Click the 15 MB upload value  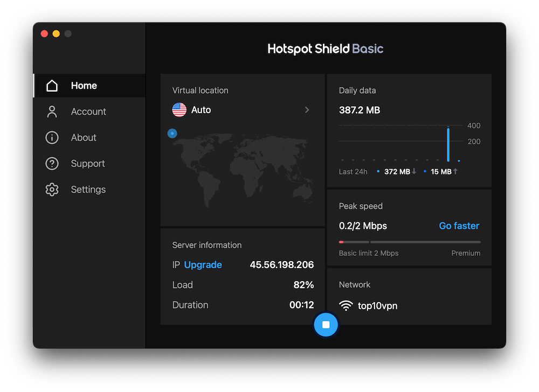(x=441, y=172)
